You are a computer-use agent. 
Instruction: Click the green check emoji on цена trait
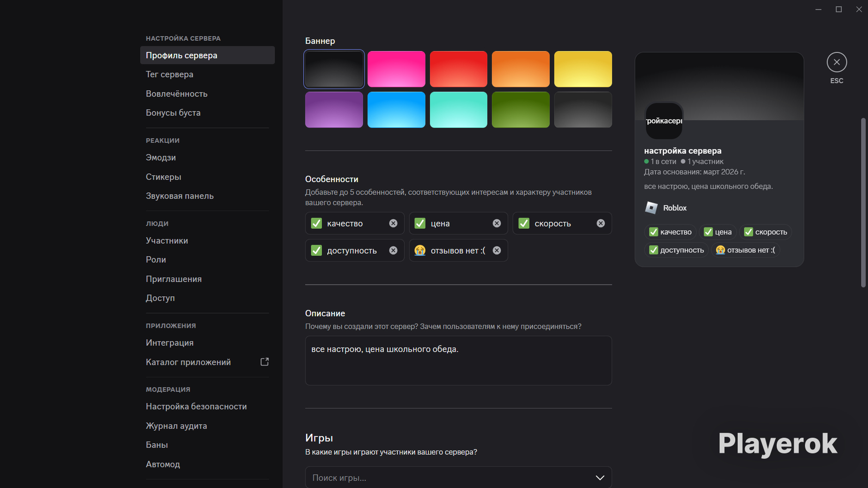420,223
